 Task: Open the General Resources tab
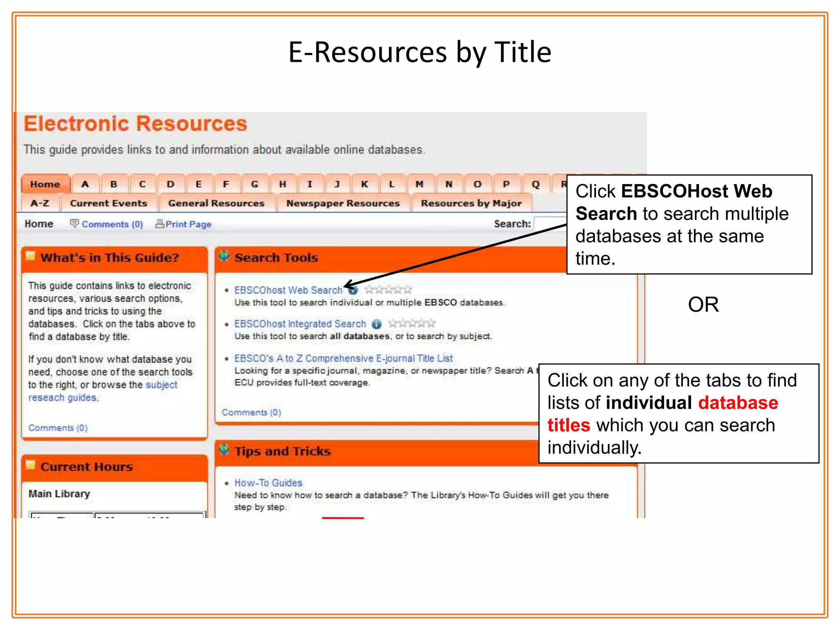(216, 203)
